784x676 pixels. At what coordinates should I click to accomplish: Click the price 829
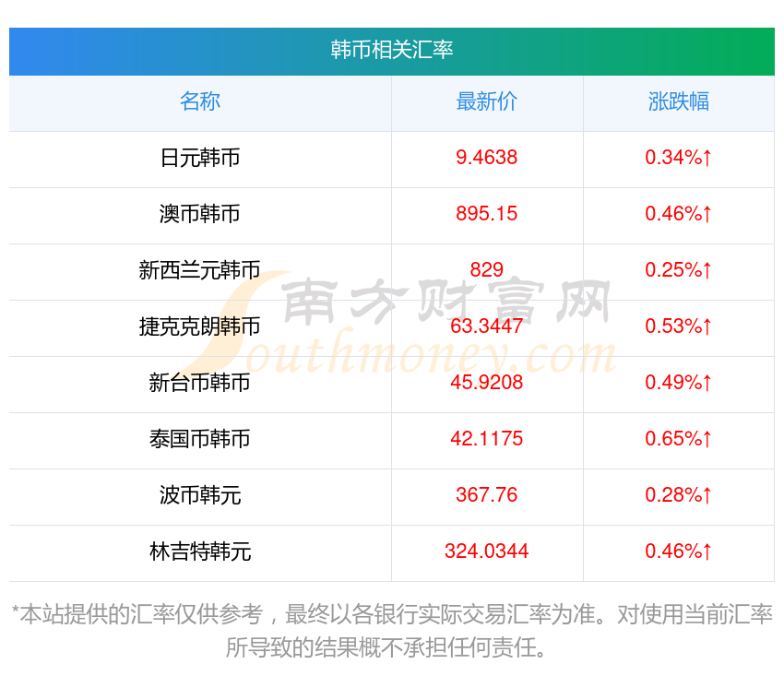(486, 270)
